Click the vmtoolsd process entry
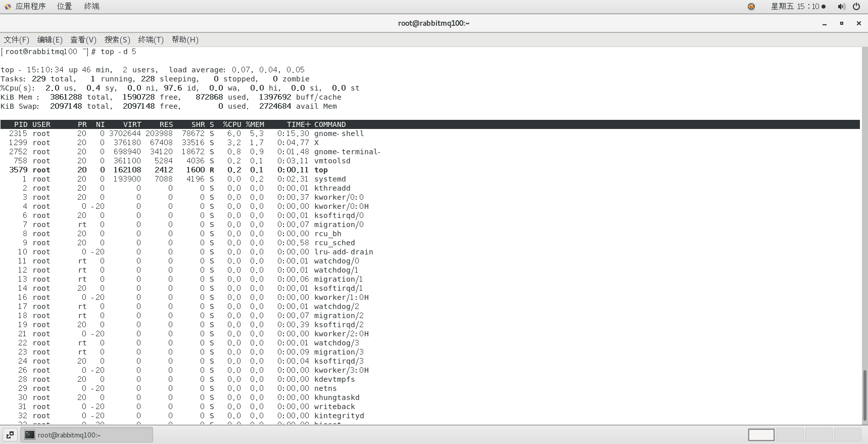The width and height of the screenshot is (868, 444). click(332, 161)
